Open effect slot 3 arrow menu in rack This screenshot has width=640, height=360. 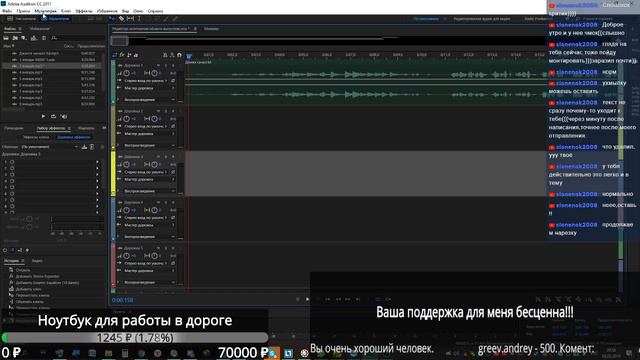click(97, 175)
